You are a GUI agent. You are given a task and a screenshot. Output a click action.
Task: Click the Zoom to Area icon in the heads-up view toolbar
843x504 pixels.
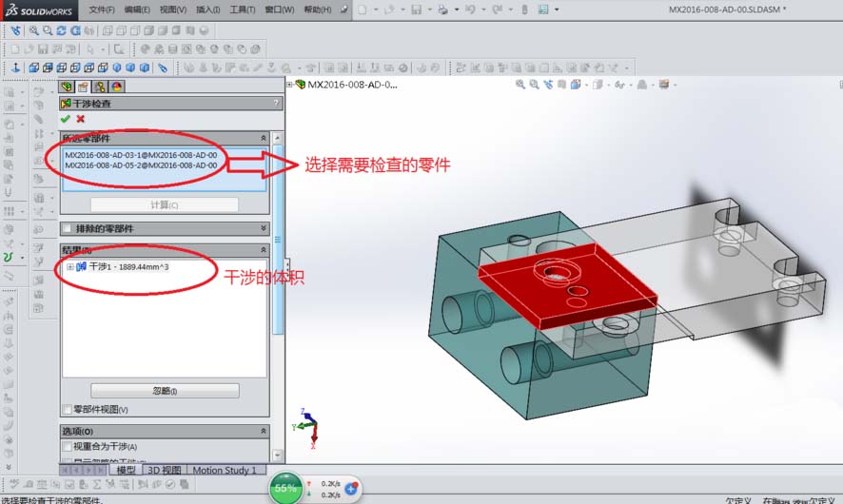click(x=534, y=85)
